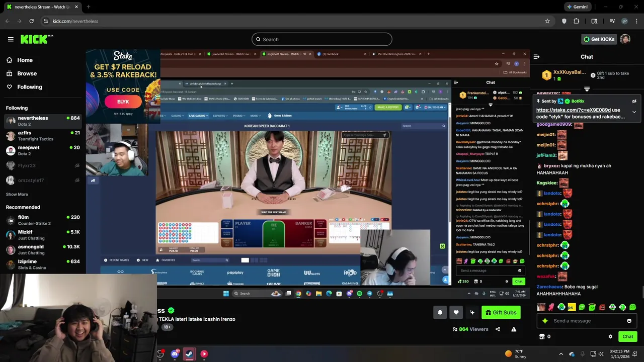Open Chrome search side panel icon

594,21
